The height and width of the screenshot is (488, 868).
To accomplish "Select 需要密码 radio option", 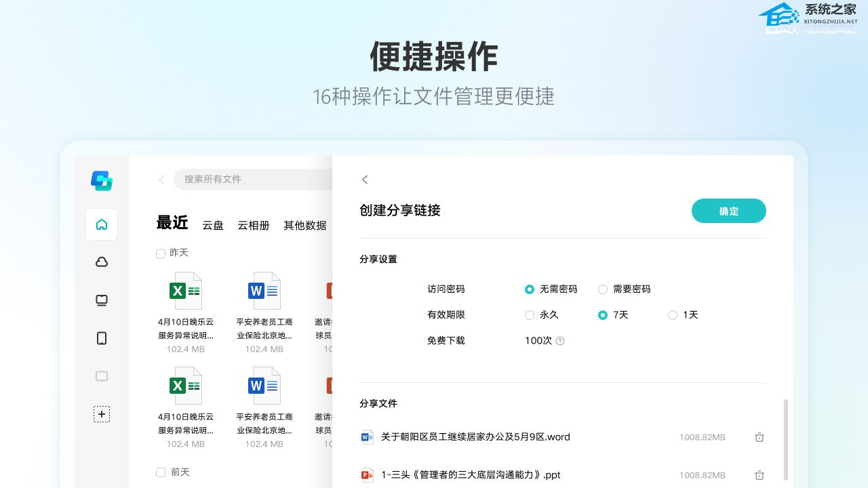I will [603, 289].
